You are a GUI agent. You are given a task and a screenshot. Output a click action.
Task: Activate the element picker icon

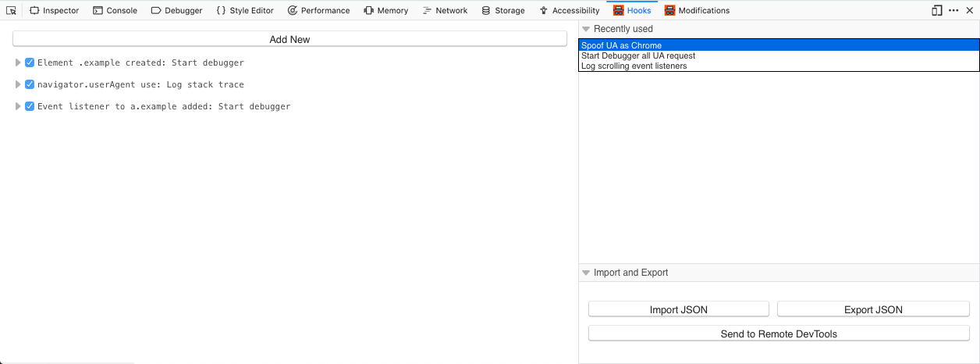click(11, 10)
